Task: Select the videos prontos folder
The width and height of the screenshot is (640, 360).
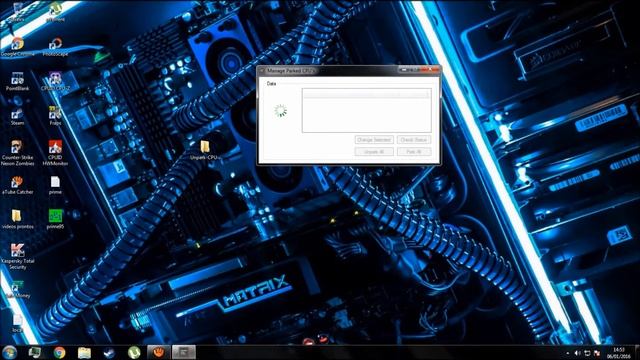Action: point(17,219)
